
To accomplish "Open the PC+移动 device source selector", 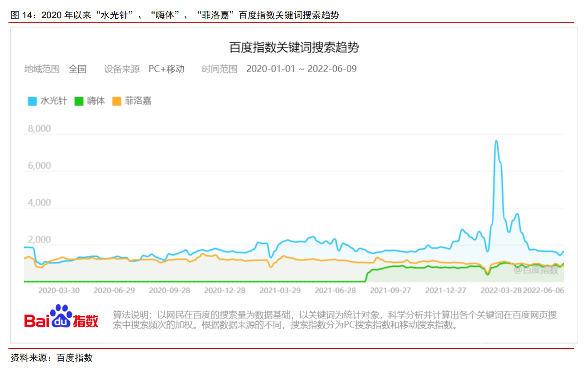I will click(x=166, y=69).
